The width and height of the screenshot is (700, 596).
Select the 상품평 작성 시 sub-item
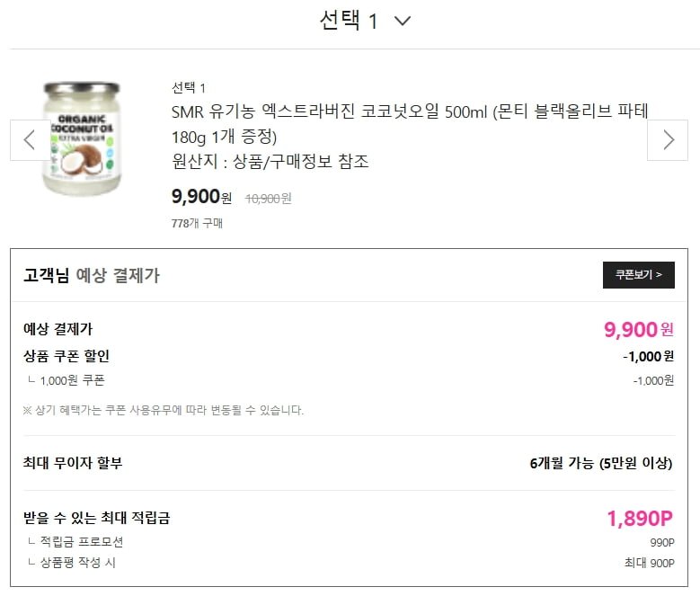click(x=77, y=563)
